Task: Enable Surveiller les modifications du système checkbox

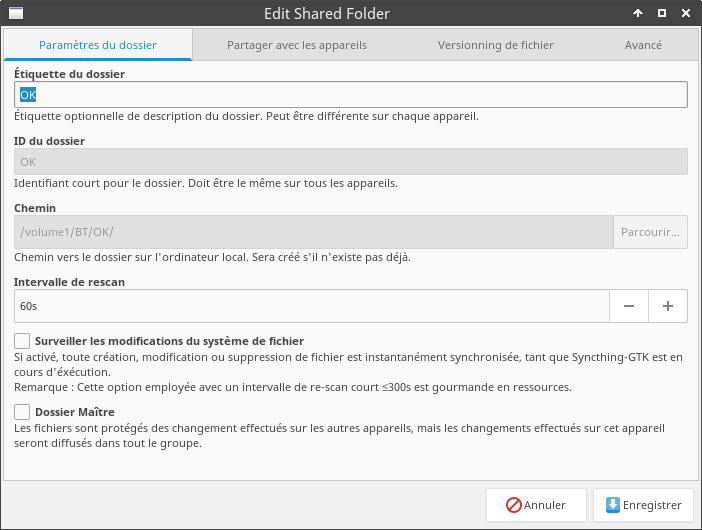Action: click(22, 341)
